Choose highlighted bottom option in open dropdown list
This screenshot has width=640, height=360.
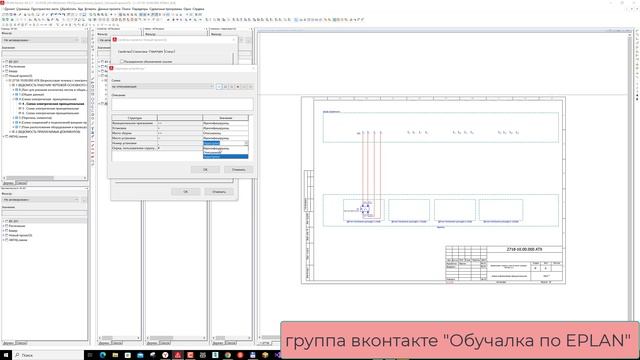click(x=225, y=157)
